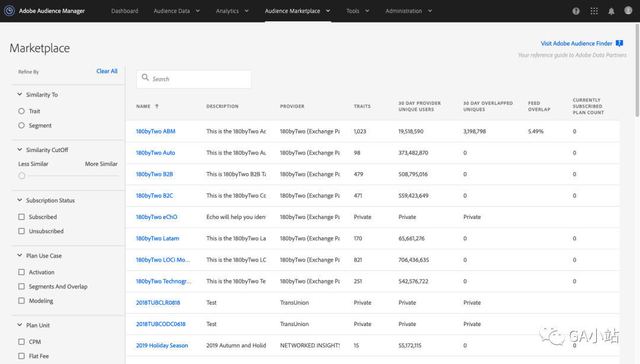Image resolution: width=640 pixels, height=364 pixels.
Task: Click the Similarity CutOff slider track
Action: point(72,176)
